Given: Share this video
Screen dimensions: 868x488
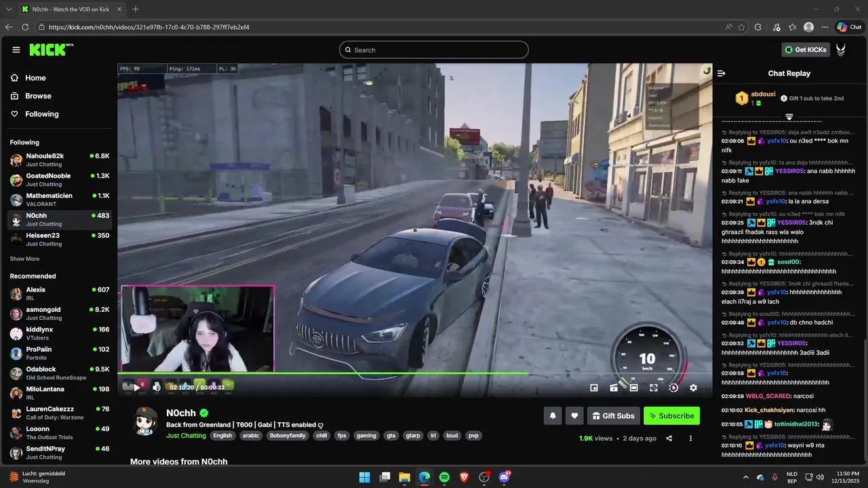Looking at the screenshot, I should [669, 439].
